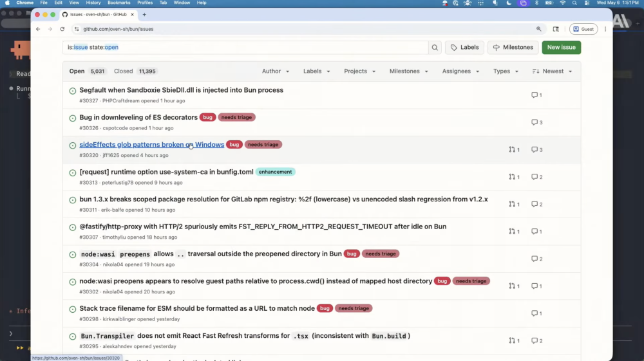The image size is (644, 361).
Task: Click author PHPCraftdream on issue #30327
Action: click(121, 101)
